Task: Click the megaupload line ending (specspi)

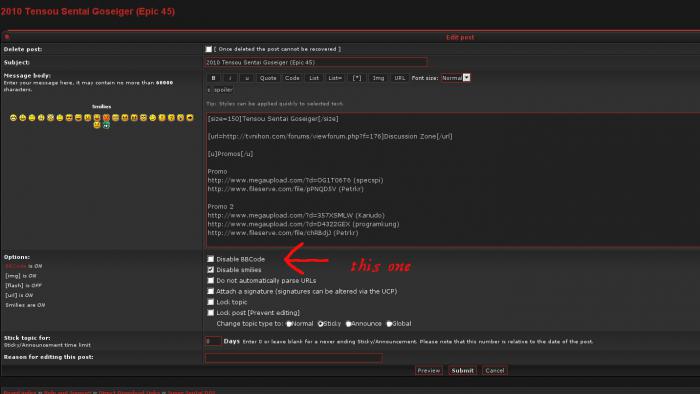Action: pyautogui.click(x=296, y=180)
